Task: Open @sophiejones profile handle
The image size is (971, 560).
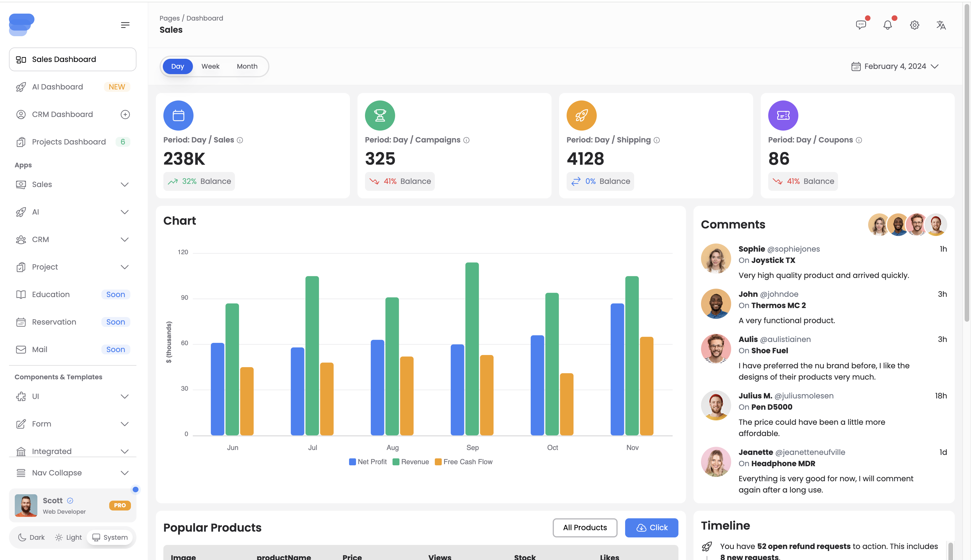Action: point(793,249)
